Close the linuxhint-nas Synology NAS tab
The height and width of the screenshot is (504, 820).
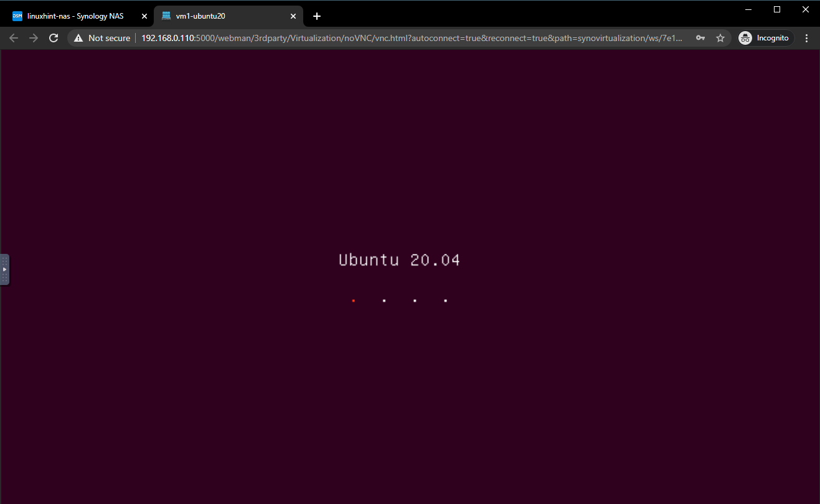point(144,16)
